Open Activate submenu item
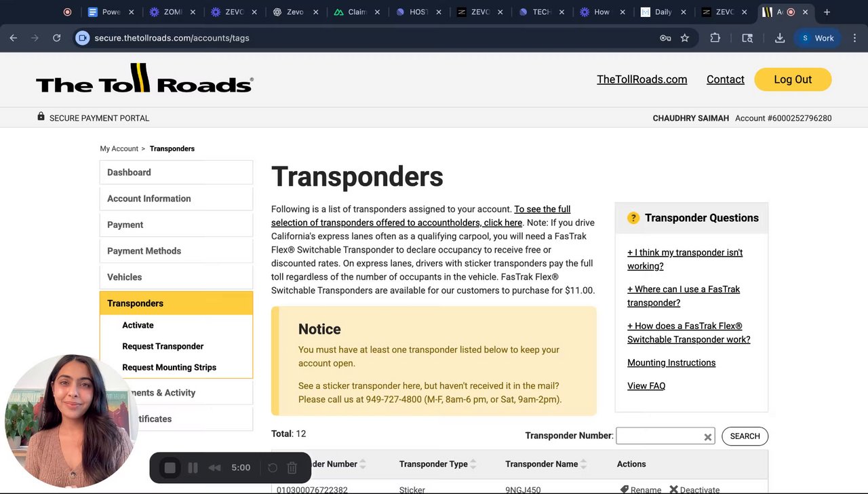Viewport: 868px width, 494px height. (138, 325)
